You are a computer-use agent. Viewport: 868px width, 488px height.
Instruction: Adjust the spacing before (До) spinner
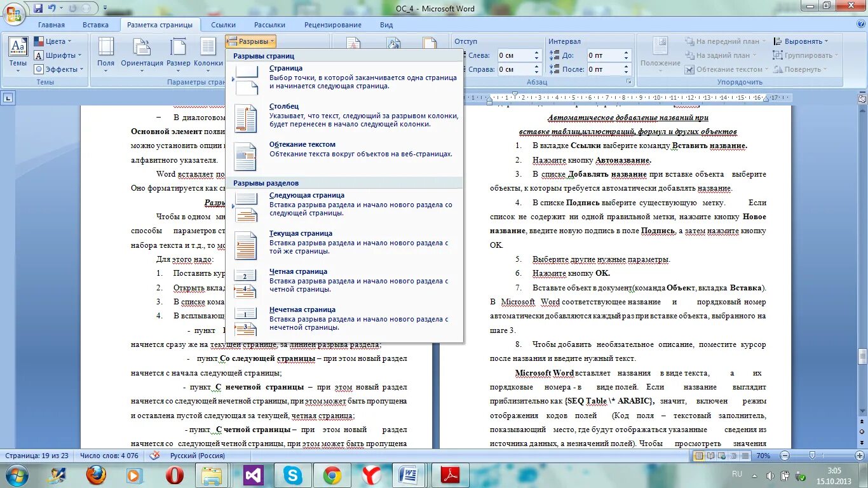627,55
